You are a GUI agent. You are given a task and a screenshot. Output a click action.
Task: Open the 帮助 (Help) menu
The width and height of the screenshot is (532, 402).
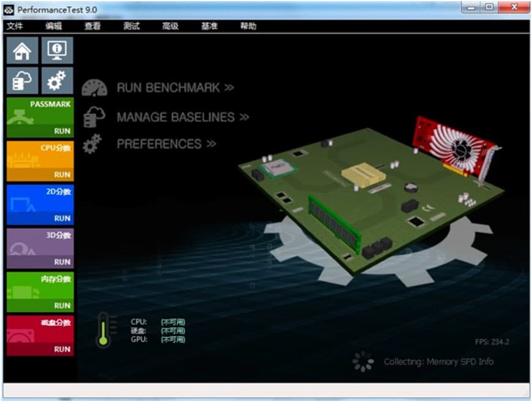tap(248, 26)
